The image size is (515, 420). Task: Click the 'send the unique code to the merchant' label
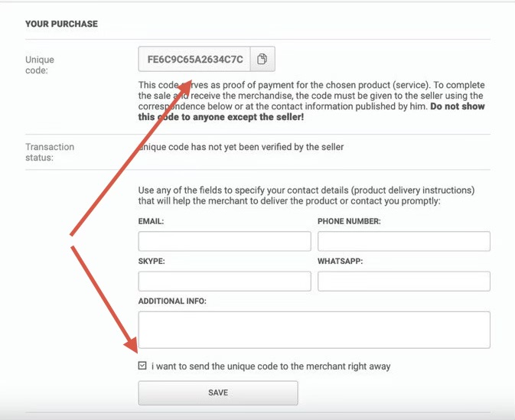[271, 366]
